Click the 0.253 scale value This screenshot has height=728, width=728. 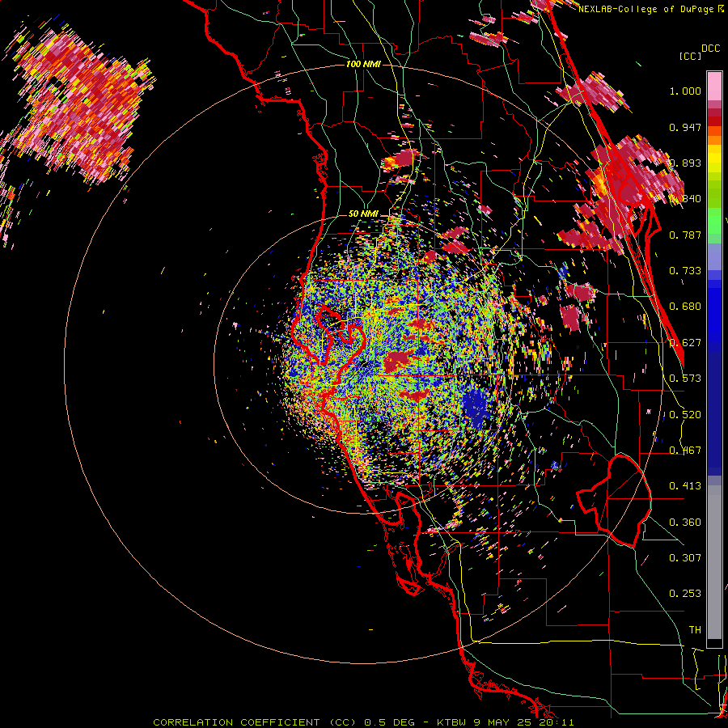tap(685, 594)
